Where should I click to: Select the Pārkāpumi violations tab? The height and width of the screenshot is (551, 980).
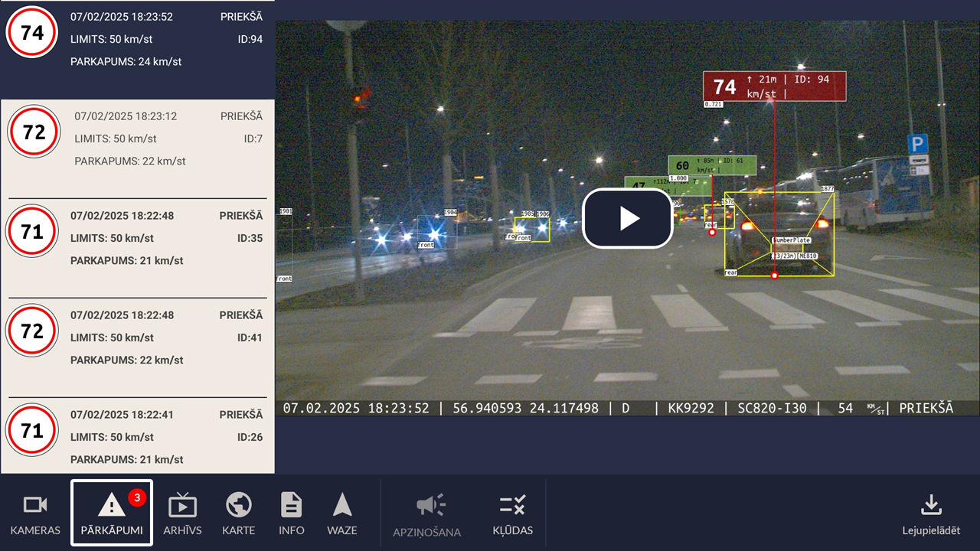[x=112, y=514]
